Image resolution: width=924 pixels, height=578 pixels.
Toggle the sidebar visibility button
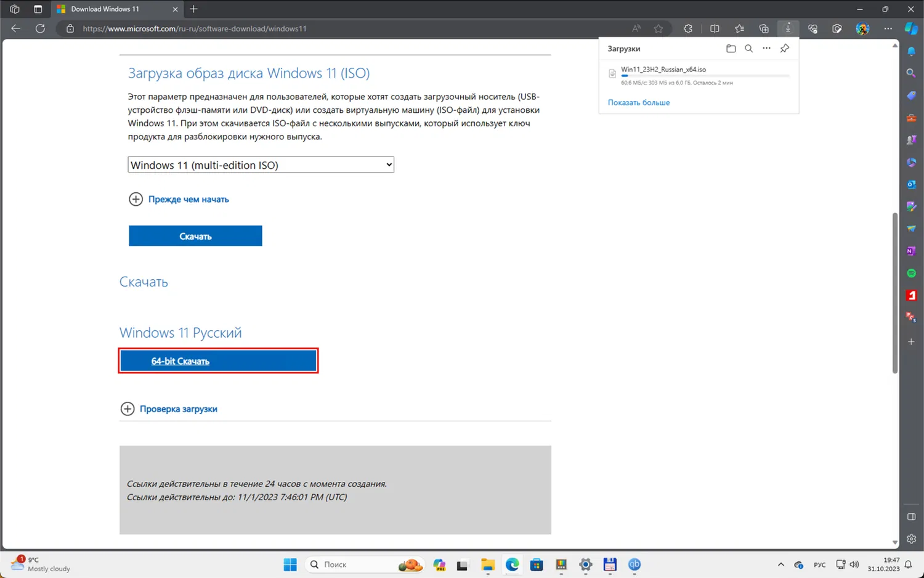[912, 516]
